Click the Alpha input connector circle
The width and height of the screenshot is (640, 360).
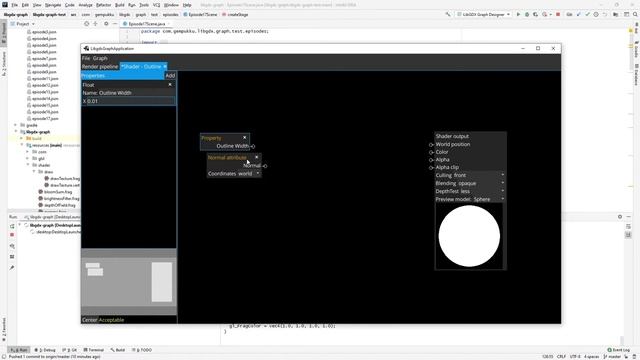pyautogui.click(x=431, y=160)
